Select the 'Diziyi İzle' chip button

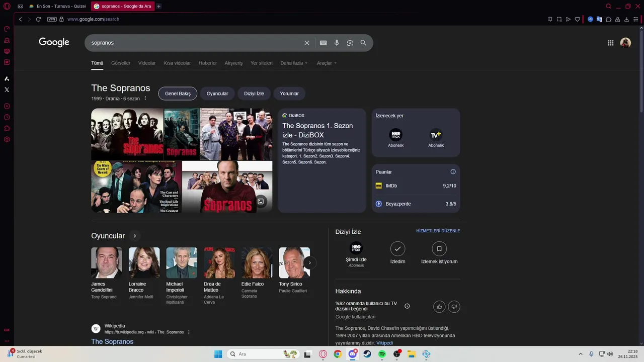coord(254,94)
